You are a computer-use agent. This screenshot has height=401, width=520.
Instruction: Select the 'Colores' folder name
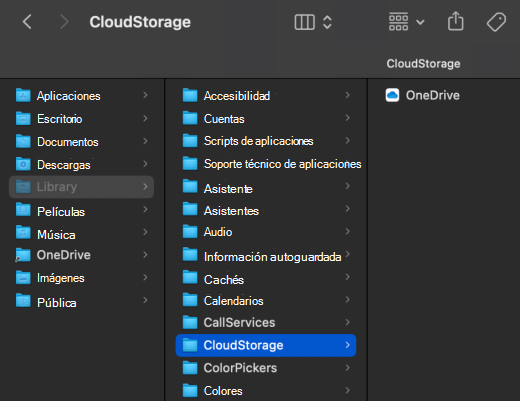[223, 391]
